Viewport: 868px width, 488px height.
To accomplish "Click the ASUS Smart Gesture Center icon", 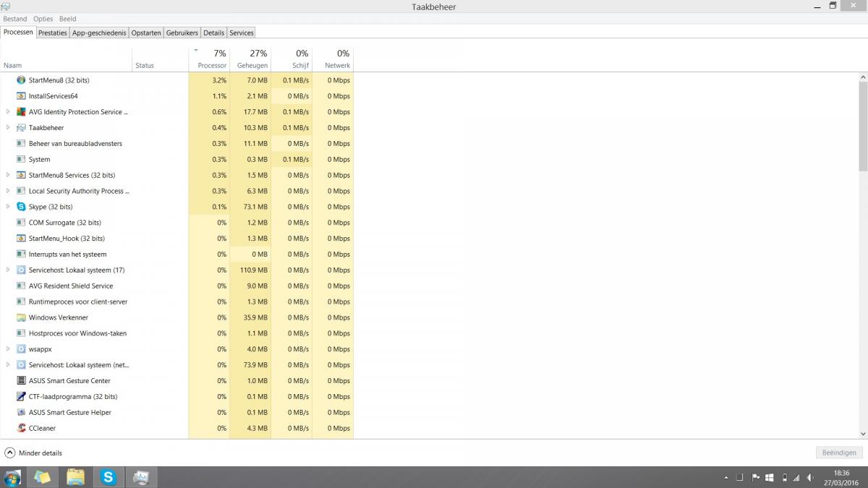I will [x=21, y=381].
